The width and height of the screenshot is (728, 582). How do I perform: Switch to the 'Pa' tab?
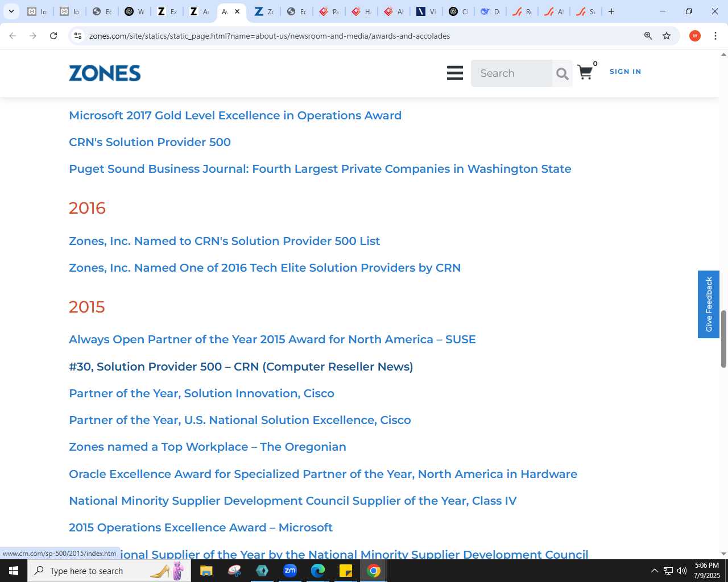click(x=329, y=11)
